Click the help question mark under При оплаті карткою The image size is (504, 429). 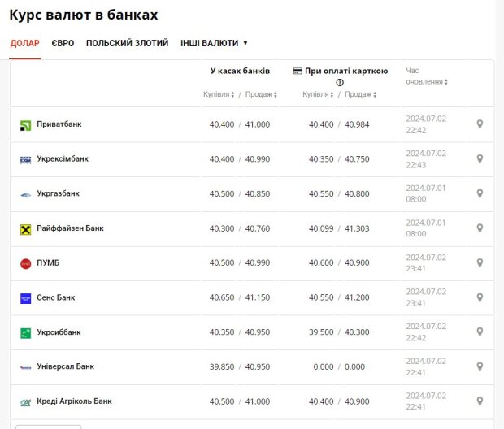pyautogui.click(x=340, y=82)
